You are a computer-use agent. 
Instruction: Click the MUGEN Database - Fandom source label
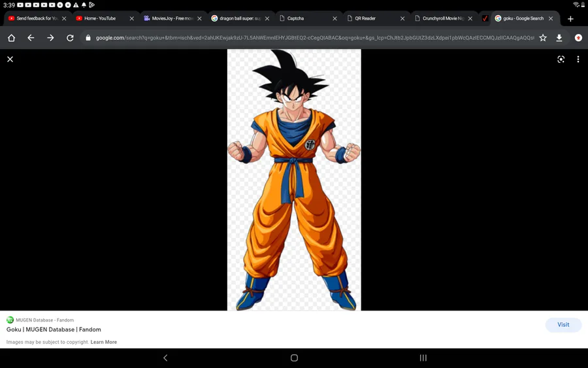[x=44, y=320]
